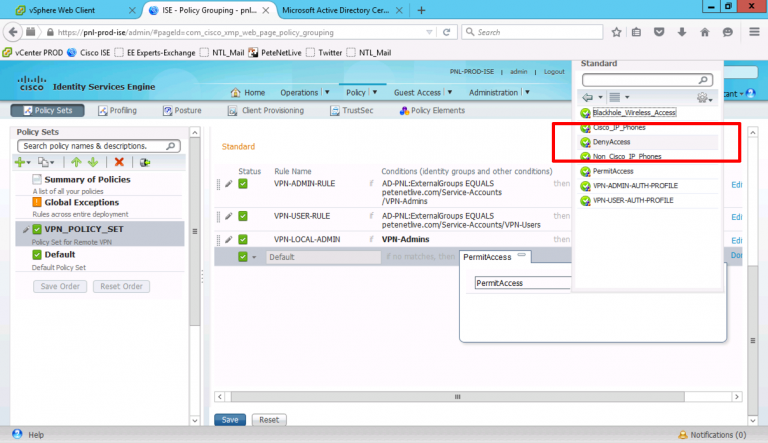This screenshot has height=443, width=768.
Task: Edit VPN_POLICY_SET using its pencil icon
Action: click(x=25, y=229)
